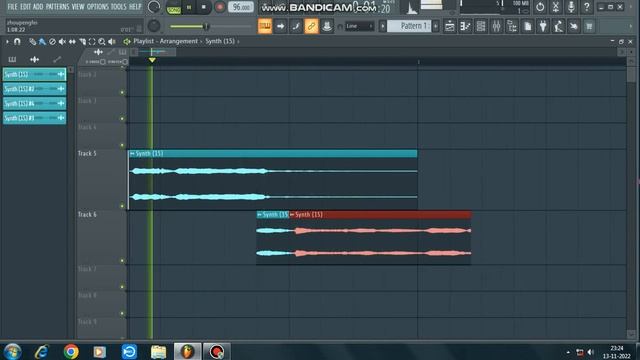Open the Mixer window
Image resolution: width=640 pixels, height=360 pixels.
(x=496, y=26)
